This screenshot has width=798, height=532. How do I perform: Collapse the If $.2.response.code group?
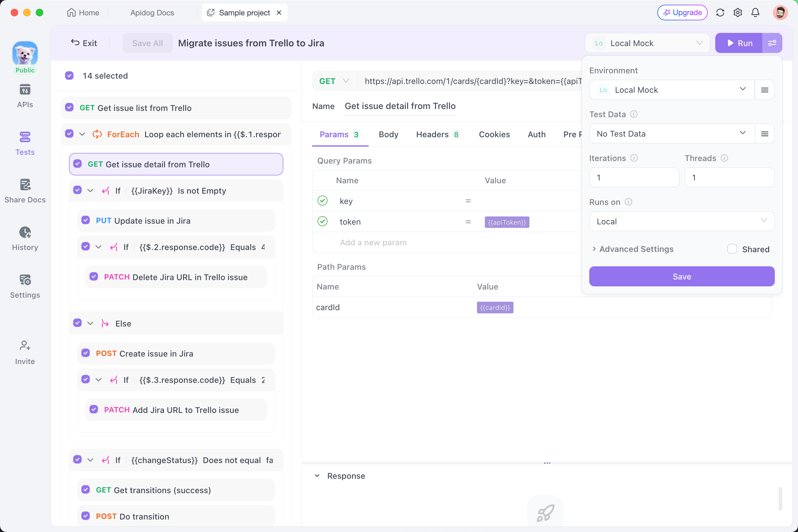point(98,247)
